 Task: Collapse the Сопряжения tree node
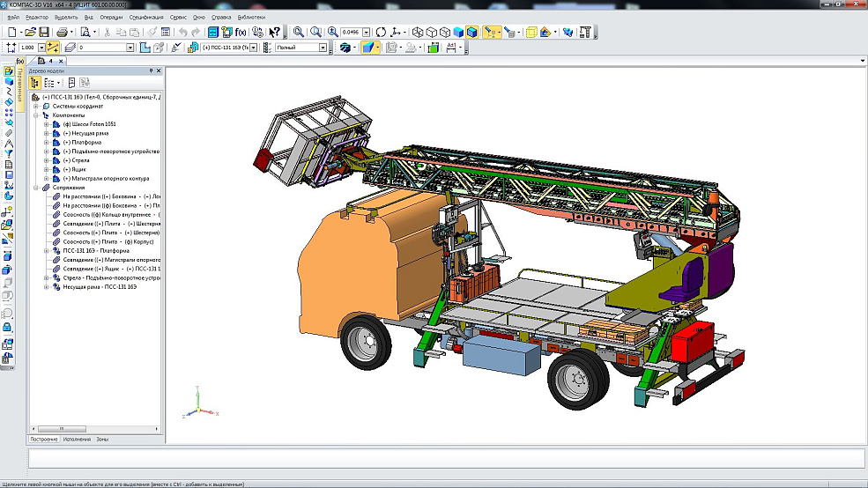(x=35, y=188)
